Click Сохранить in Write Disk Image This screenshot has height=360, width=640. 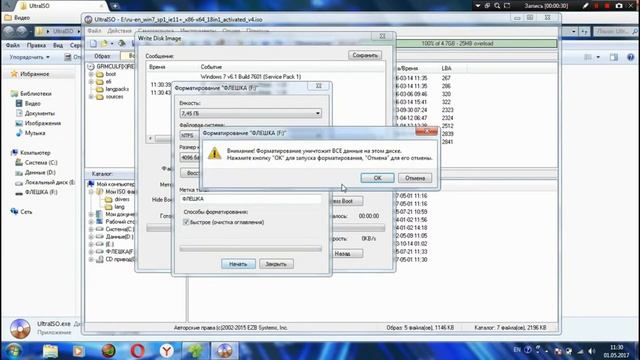(365, 55)
